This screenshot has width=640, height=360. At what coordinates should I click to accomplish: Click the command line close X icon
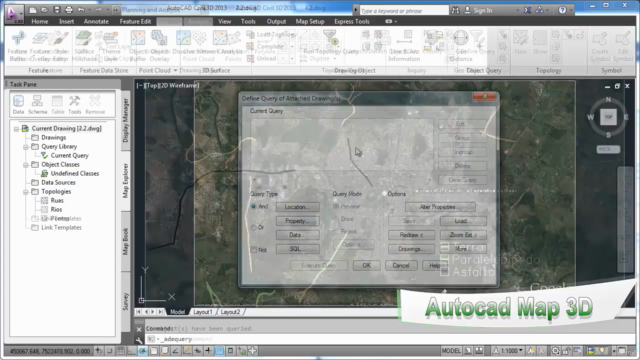pyautogui.click(x=139, y=329)
